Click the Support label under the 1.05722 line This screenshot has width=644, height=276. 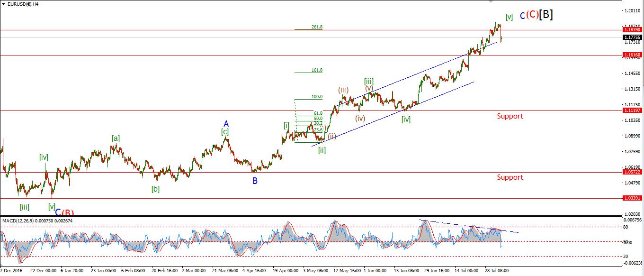[510, 177]
